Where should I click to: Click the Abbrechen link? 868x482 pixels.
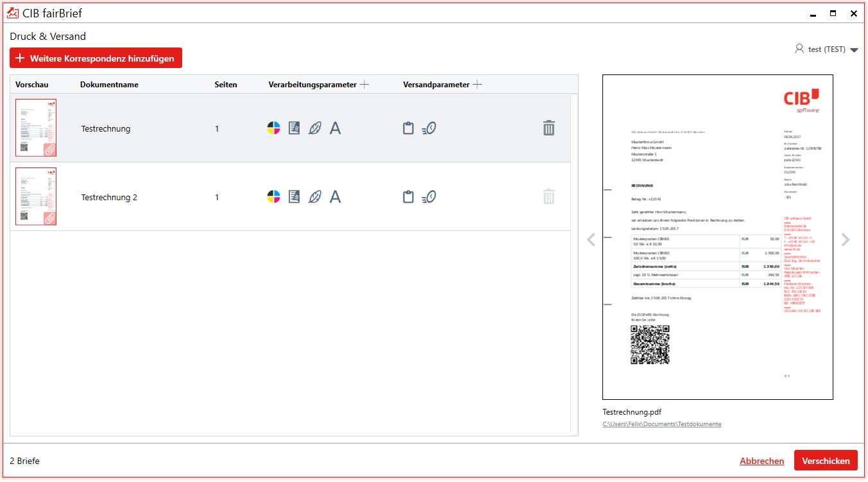pyautogui.click(x=762, y=461)
